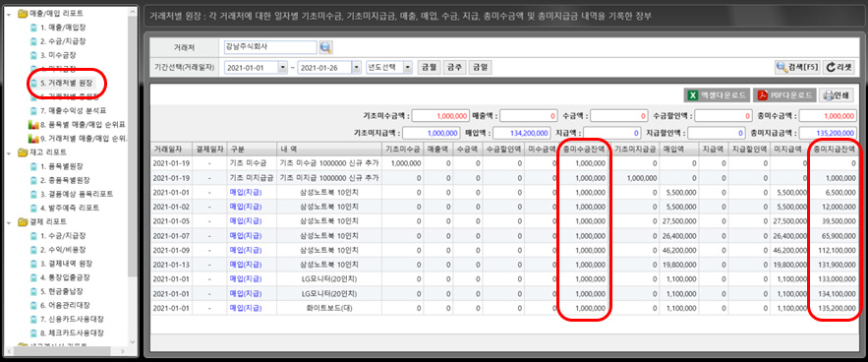Open the start date 2021-01-01 dropdown arrow
This screenshot has height=362, width=868.
click(283, 67)
